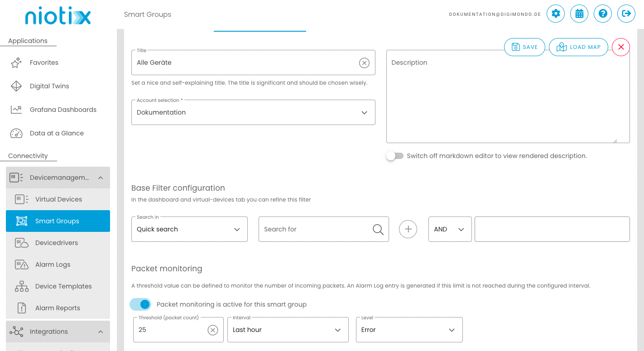The width and height of the screenshot is (644, 351).
Task: Collapse the Devicemanagement section
Action: 101,178
